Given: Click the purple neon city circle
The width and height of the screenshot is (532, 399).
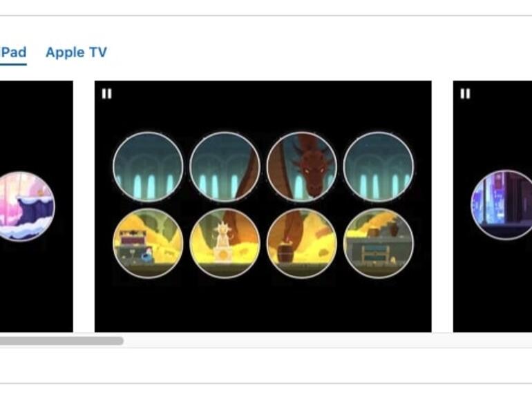Looking at the screenshot, I should coord(502,205).
